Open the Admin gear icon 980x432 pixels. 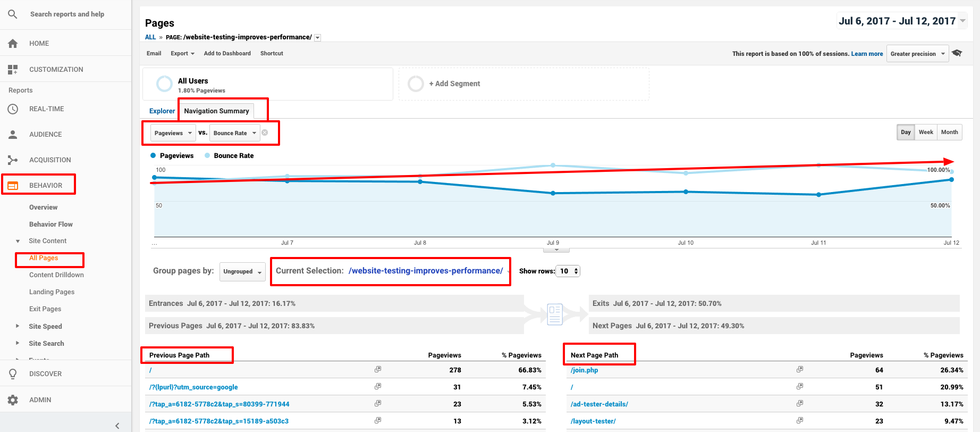click(13, 400)
